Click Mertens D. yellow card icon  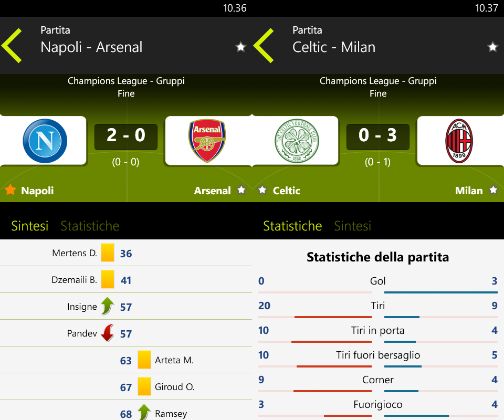[107, 253]
